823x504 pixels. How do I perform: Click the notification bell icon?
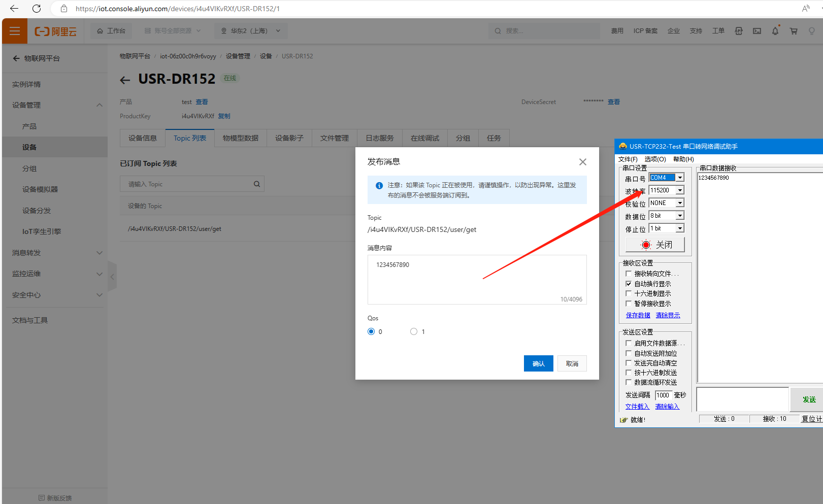(x=775, y=31)
